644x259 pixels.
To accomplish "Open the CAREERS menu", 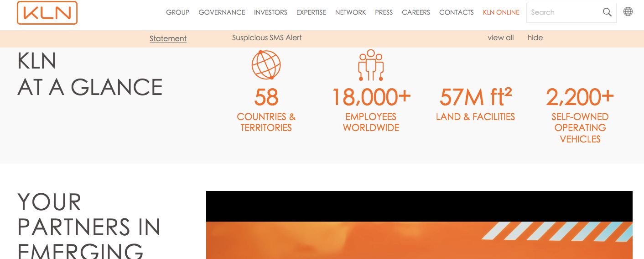I will click(x=416, y=12).
